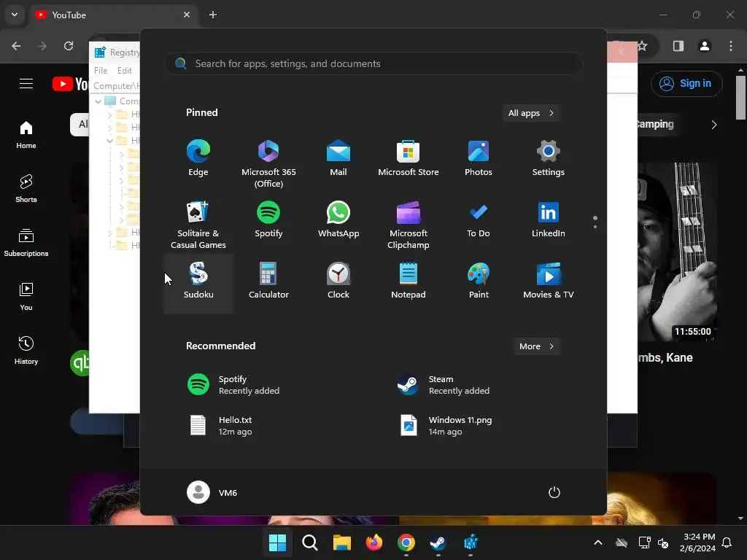747x560 pixels.
Task: Open YouTube History
Action: point(26,350)
